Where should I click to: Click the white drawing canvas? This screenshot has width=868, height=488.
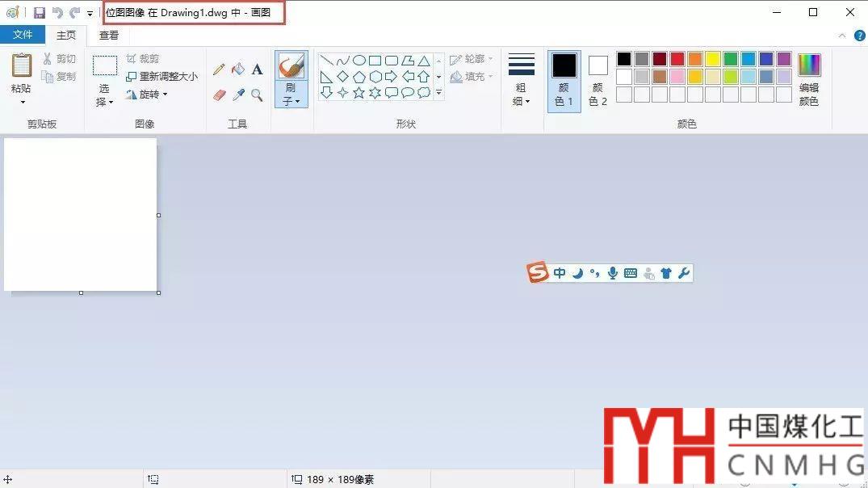coord(80,214)
